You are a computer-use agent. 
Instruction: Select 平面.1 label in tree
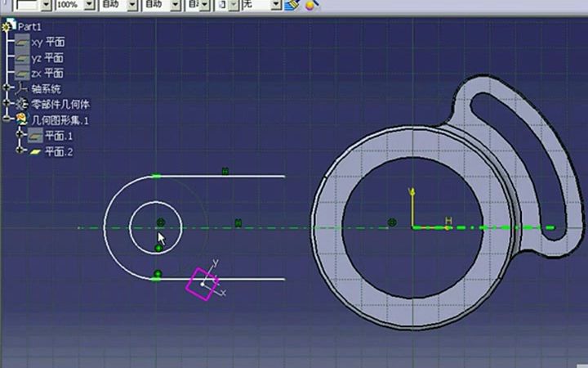59,136
